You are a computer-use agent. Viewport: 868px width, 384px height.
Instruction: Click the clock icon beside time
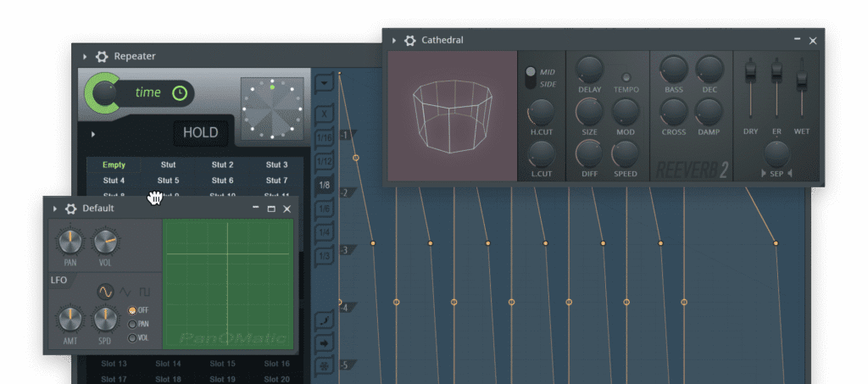point(179,93)
